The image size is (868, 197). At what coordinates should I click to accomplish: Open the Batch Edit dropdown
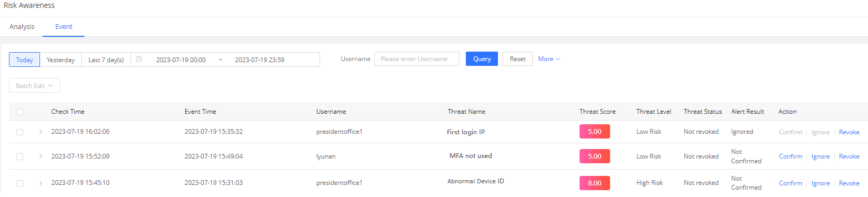(35, 85)
